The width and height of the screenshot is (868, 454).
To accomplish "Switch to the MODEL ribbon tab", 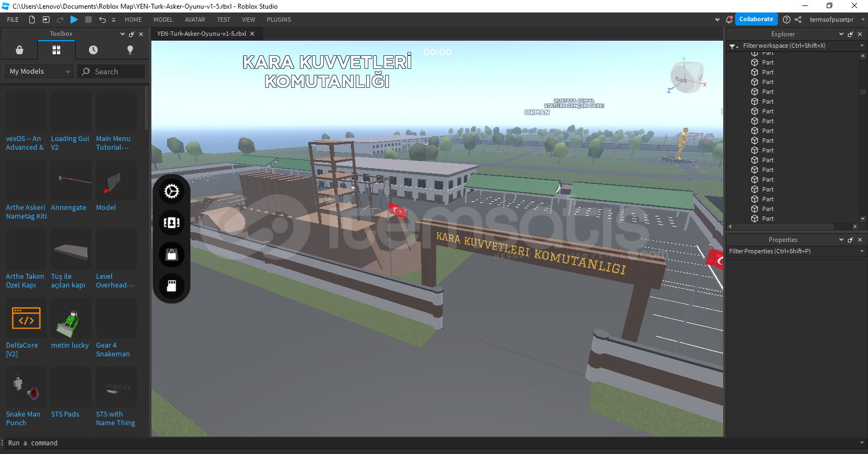I will click(x=163, y=20).
